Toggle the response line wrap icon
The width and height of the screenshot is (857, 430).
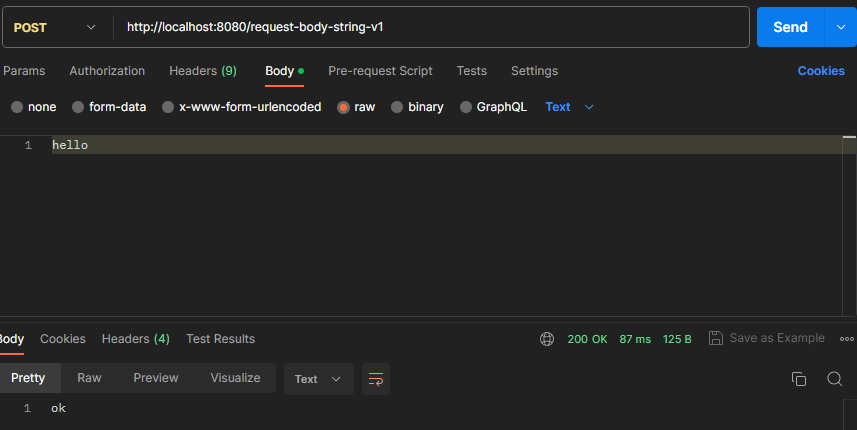375,379
